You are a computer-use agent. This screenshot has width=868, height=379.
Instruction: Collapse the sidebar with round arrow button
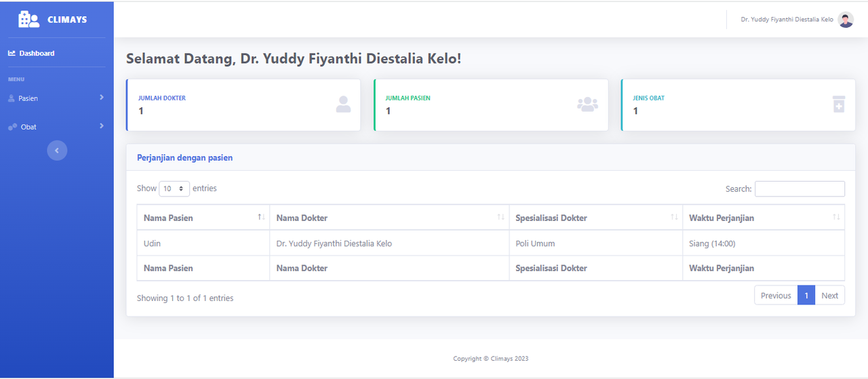pyautogui.click(x=57, y=151)
